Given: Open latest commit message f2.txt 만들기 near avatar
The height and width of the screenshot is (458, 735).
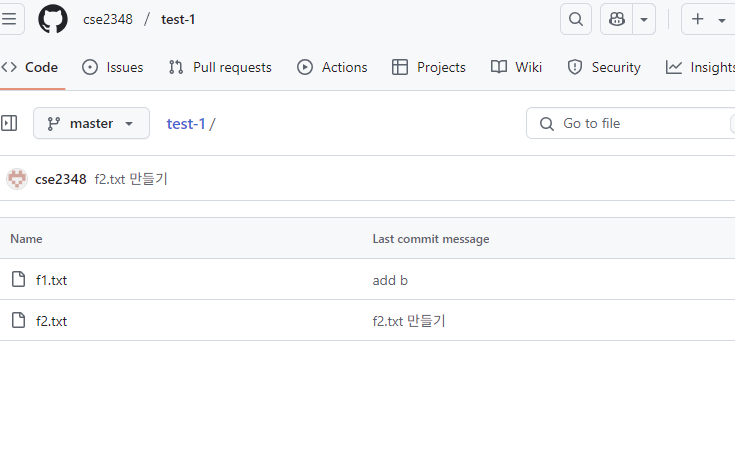Looking at the screenshot, I should 131,179.
